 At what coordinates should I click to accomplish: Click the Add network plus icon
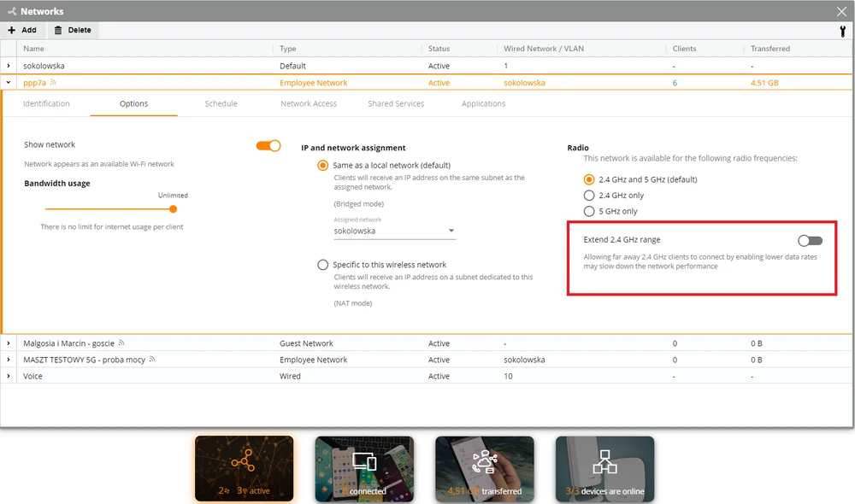[x=11, y=30]
